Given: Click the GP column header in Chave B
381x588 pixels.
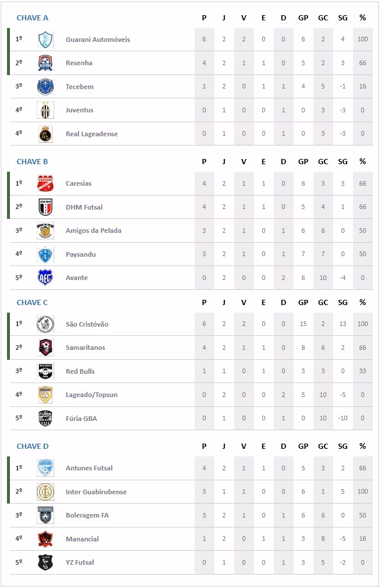Looking at the screenshot, I should (303, 162).
